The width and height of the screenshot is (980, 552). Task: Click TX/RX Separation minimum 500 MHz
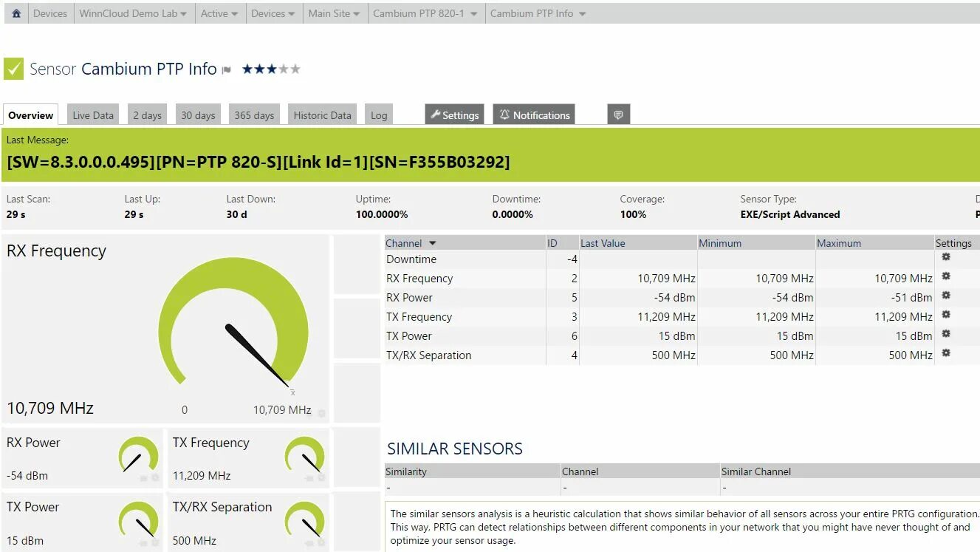792,355
